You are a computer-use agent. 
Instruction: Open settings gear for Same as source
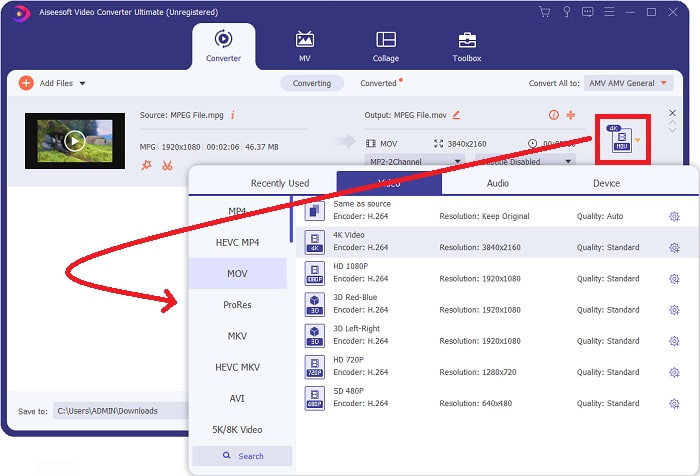click(x=674, y=217)
